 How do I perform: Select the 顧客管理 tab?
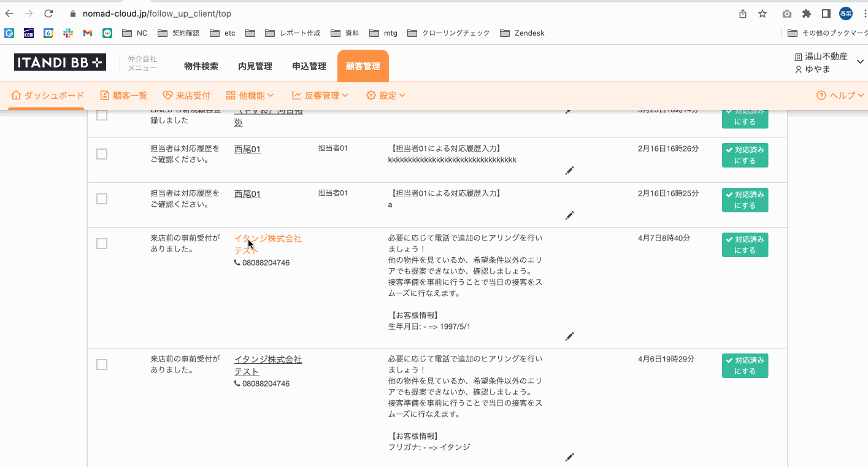(363, 66)
